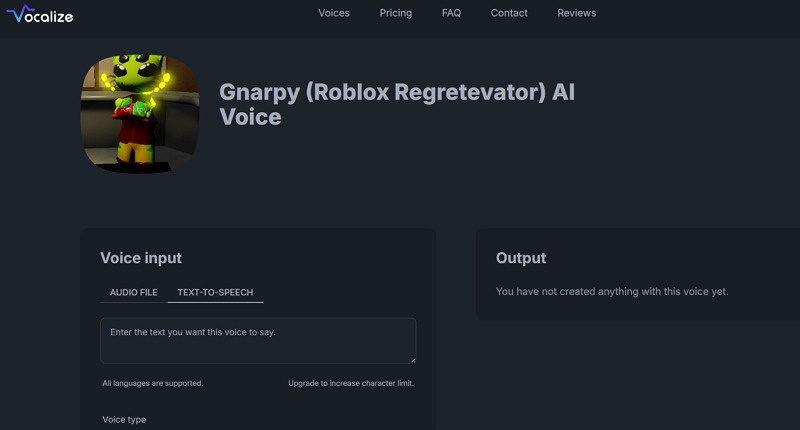Click the Gnarpy AI Voice page title
The width and height of the screenshot is (800, 430).
pos(397,105)
